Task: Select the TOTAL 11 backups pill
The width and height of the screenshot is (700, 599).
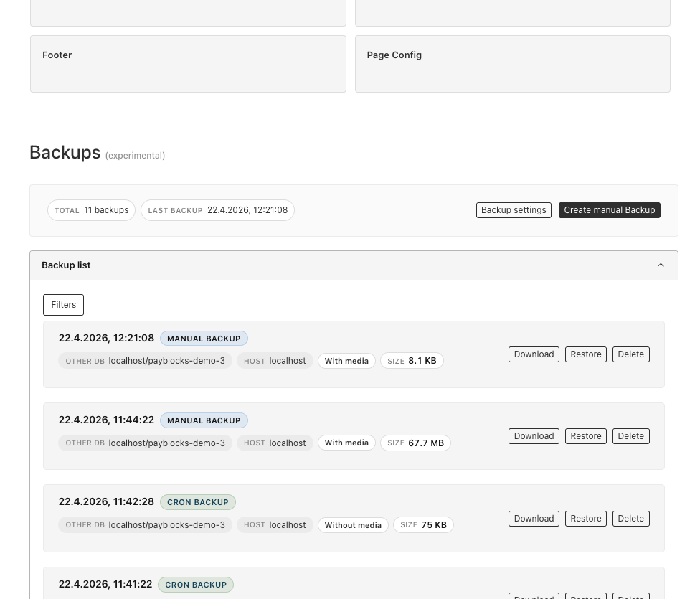Action: tap(92, 210)
